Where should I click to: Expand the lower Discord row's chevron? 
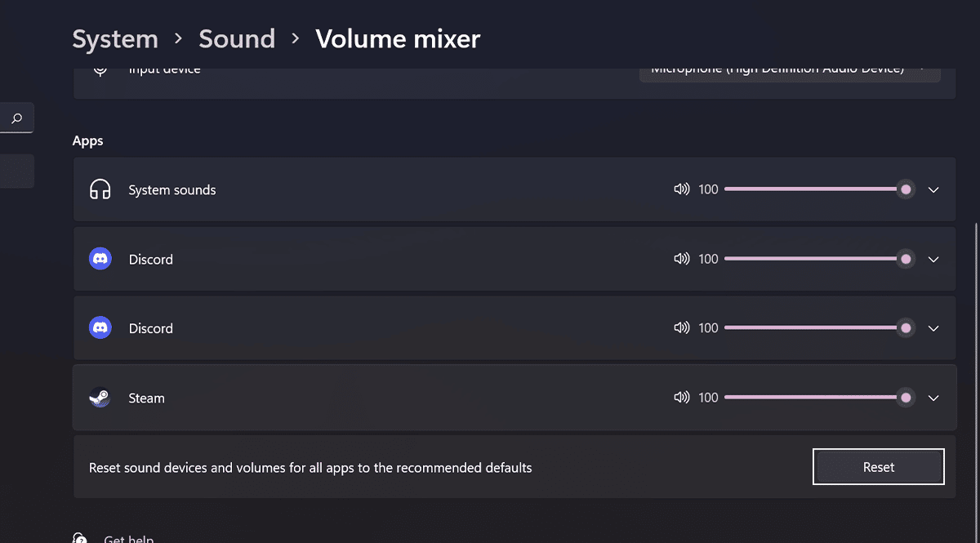(x=933, y=328)
